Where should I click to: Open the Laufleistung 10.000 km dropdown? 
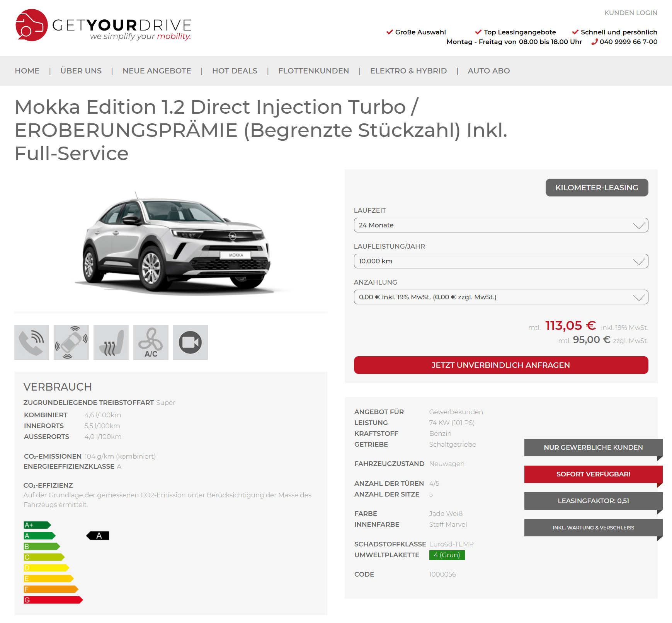[x=501, y=261]
